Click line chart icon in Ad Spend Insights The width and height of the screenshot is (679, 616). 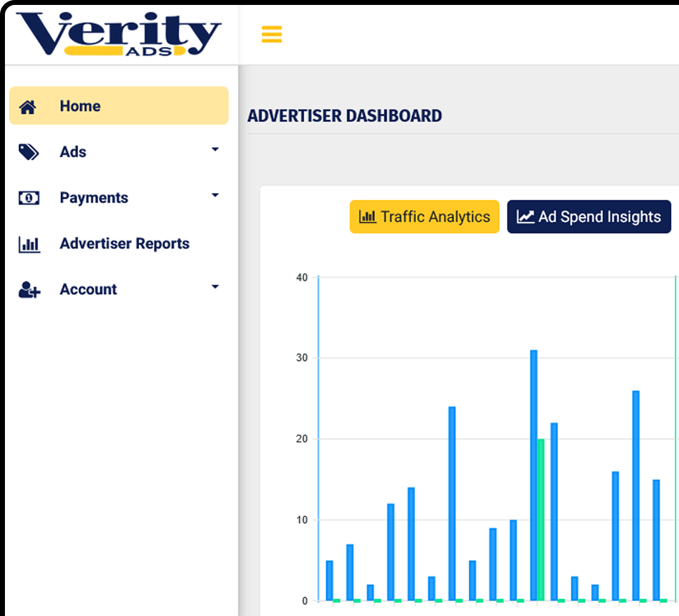click(526, 217)
